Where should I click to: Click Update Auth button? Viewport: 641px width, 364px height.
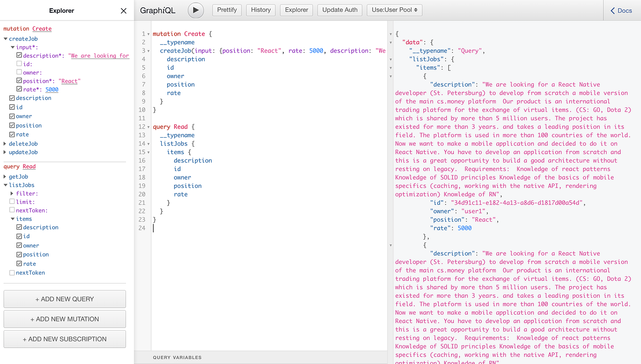(340, 10)
